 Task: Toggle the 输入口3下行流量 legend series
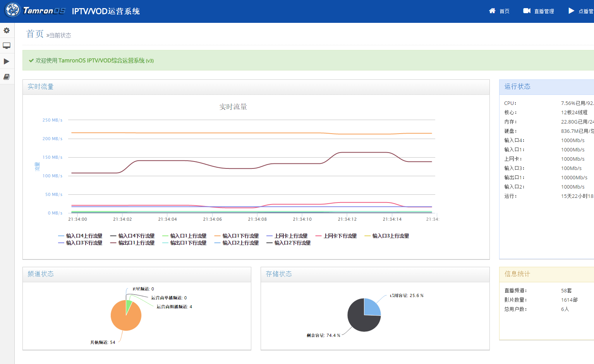tap(80, 243)
